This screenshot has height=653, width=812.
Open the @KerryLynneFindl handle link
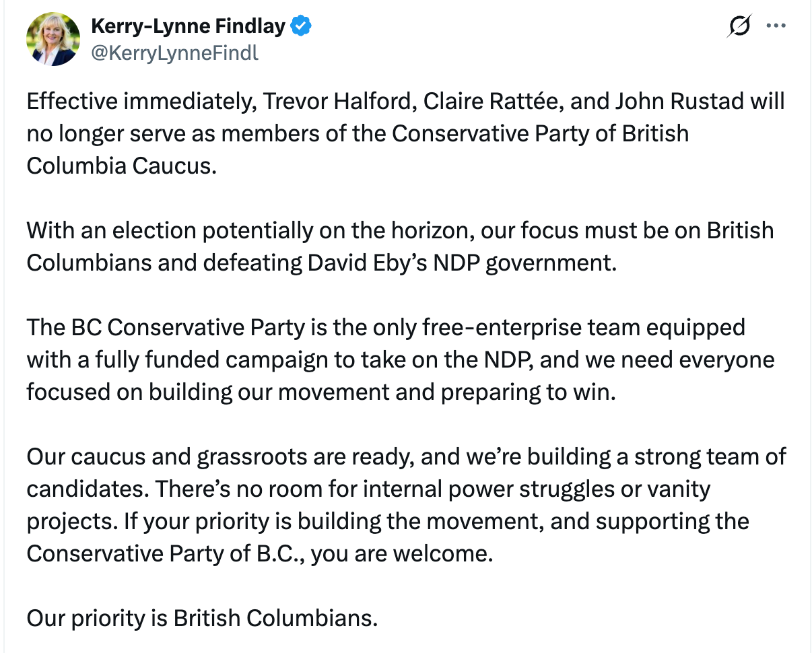point(174,53)
